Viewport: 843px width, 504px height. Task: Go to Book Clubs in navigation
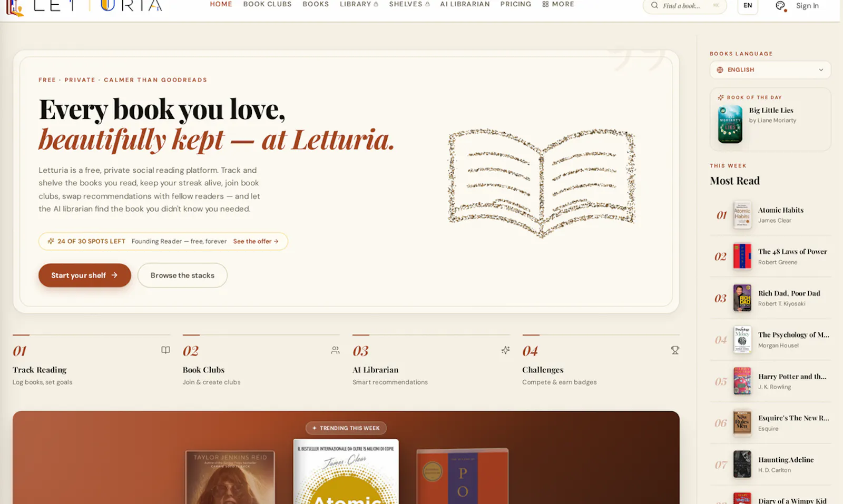pos(267,4)
